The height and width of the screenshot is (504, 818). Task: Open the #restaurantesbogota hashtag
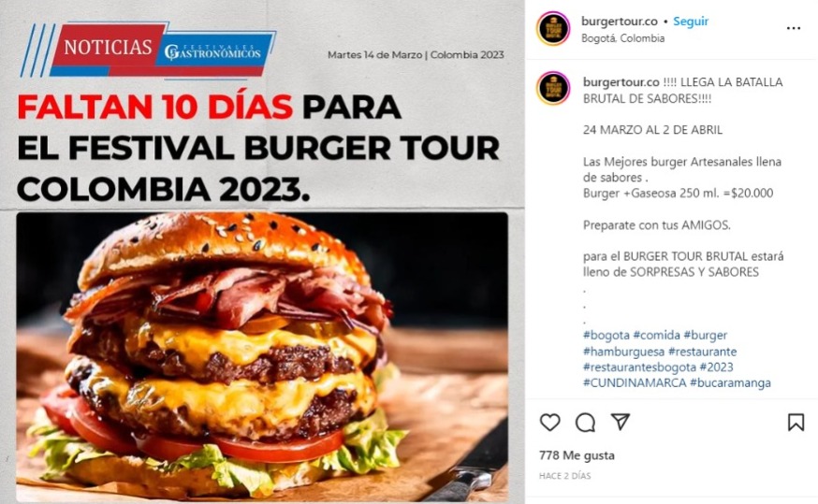[x=639, y=367]
